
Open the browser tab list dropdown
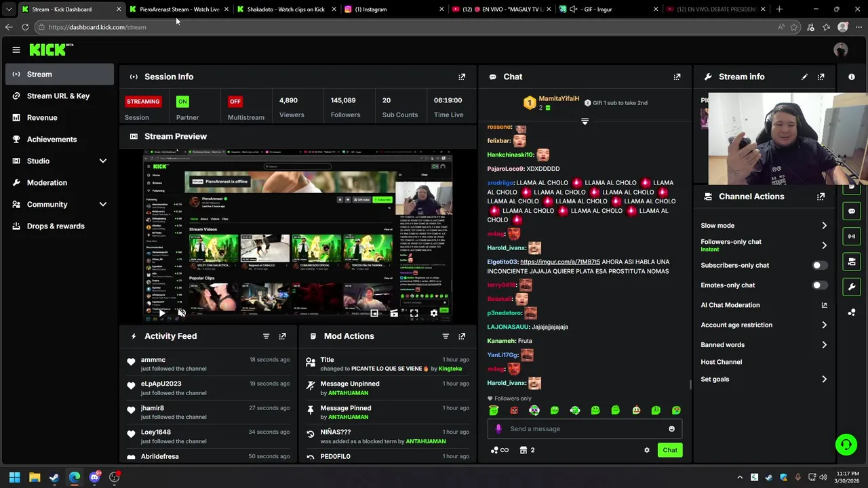(x=8, y=9)
